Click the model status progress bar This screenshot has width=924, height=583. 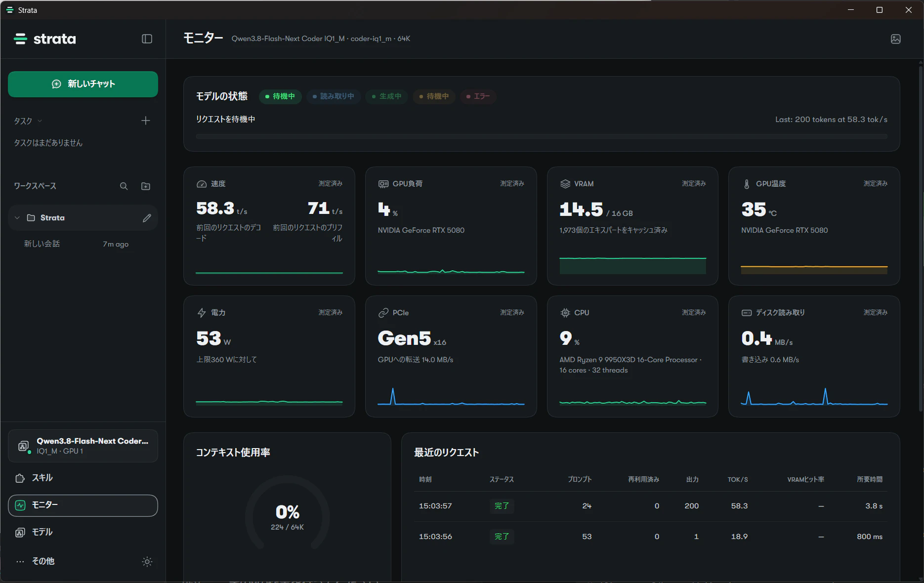coord(542,136)
